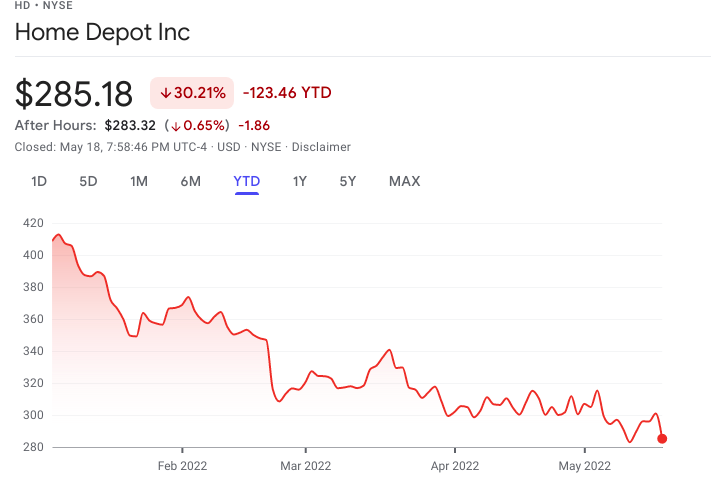Click the after hours down arrow icon

coord(176,126)
